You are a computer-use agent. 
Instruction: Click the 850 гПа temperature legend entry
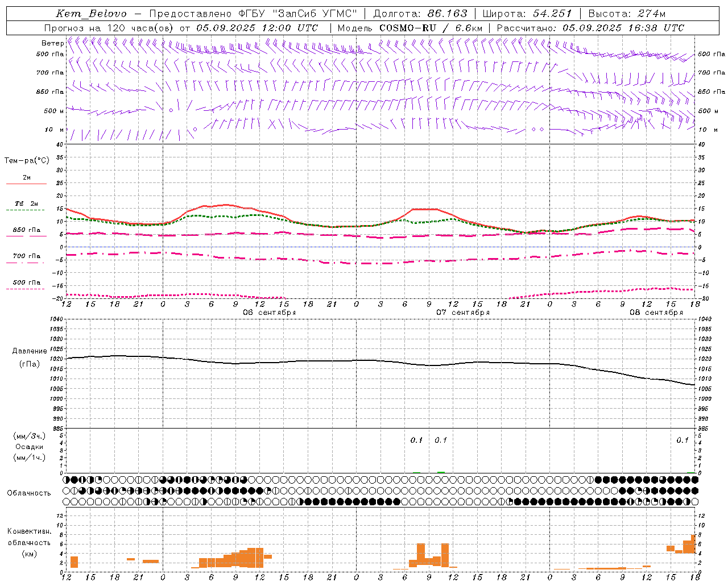(26, 230)
